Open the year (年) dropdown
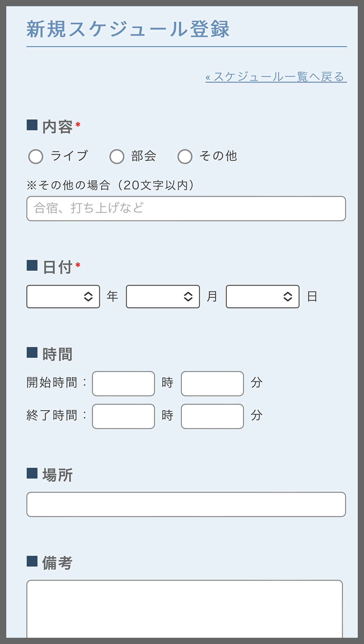The image size is (364, 644). click(x=62, y=297)
